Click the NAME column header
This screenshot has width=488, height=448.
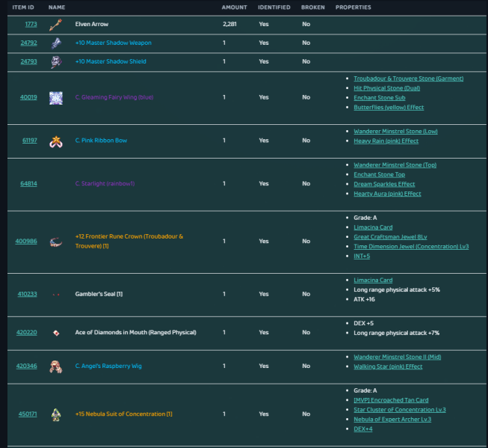[x=57, y=7]
